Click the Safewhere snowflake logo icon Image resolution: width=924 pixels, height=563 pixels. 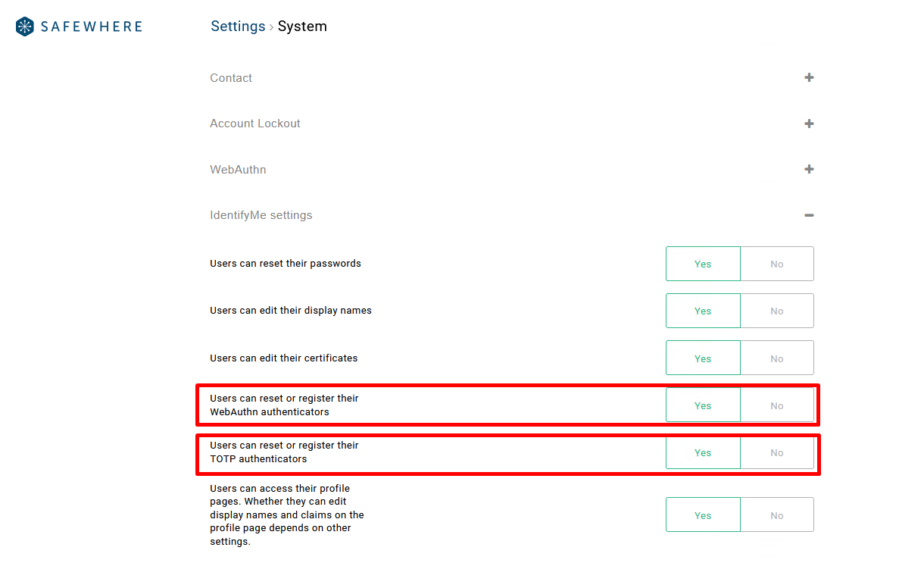pos(25,27)
